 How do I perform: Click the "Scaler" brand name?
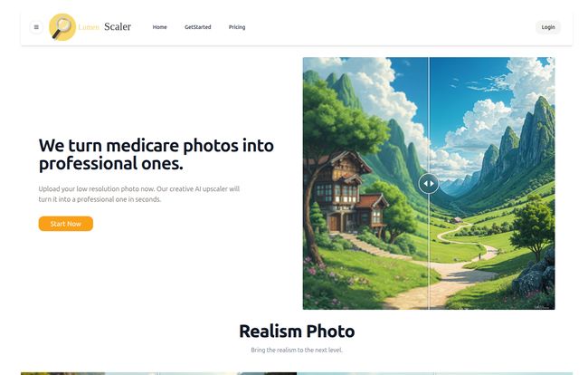[x=118, y=26]
